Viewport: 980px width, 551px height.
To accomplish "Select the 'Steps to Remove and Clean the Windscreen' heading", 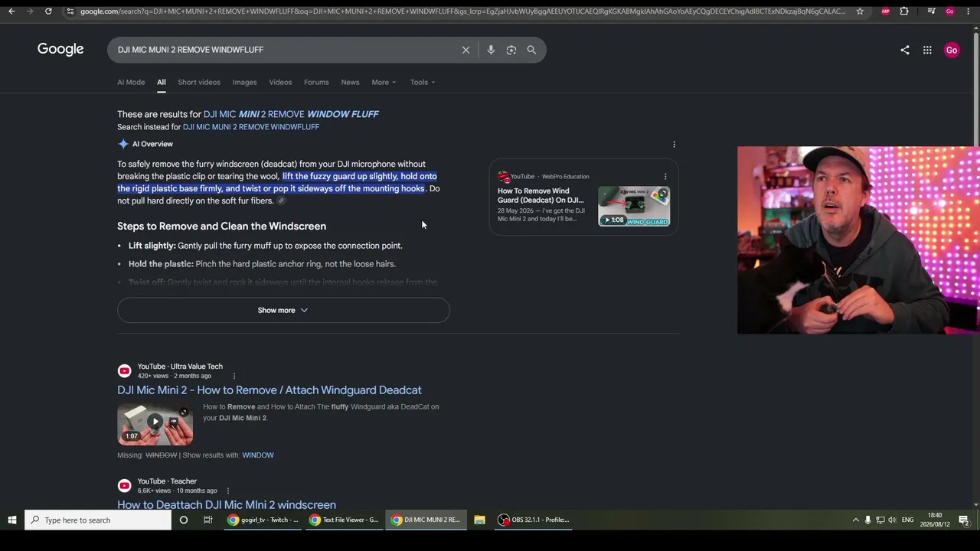I will pos(221,226).
